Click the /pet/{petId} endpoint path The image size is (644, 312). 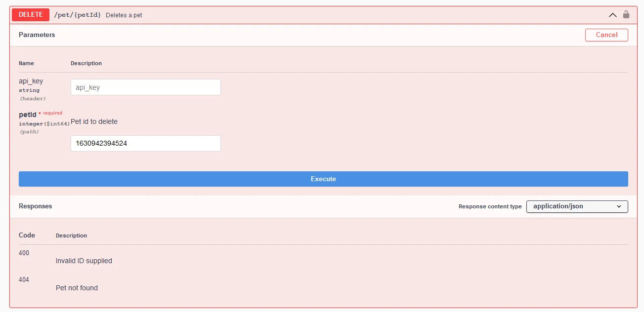click(78, 15)
